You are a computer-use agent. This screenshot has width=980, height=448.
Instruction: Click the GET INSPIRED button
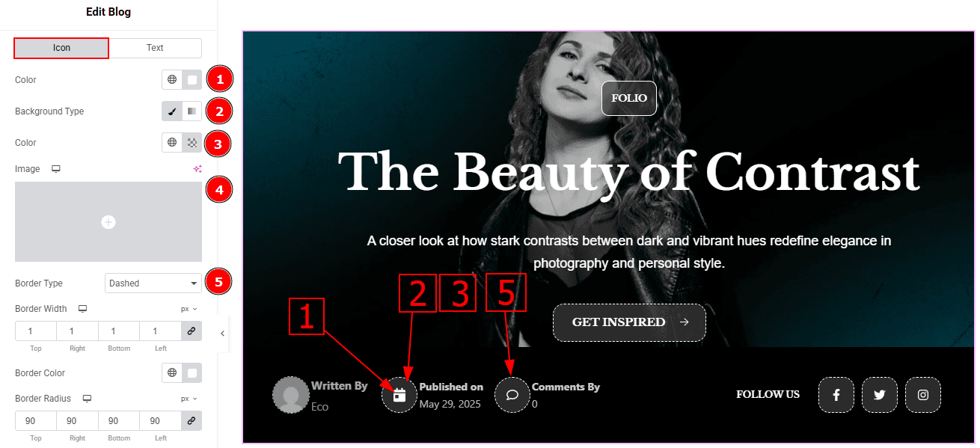pos(629,322)
